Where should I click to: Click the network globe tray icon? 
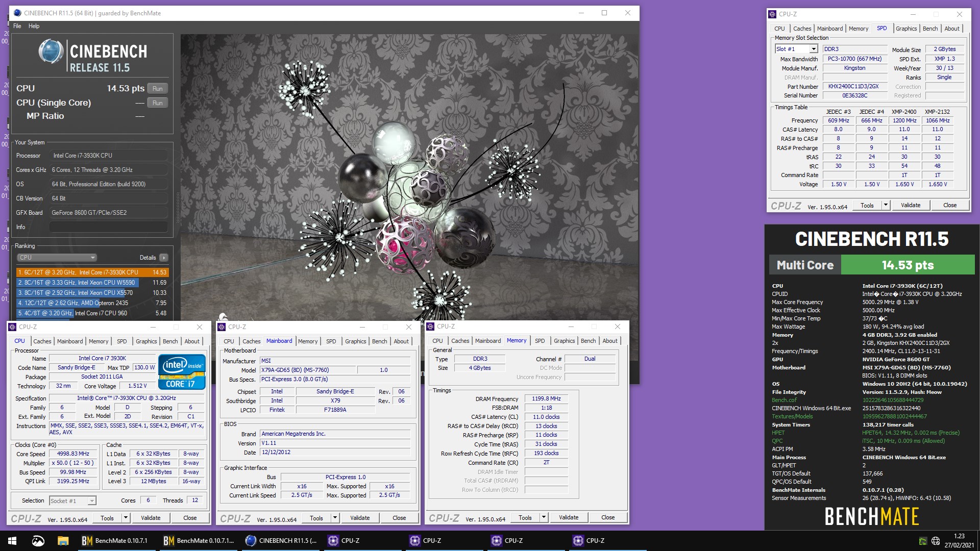(936, 541)
